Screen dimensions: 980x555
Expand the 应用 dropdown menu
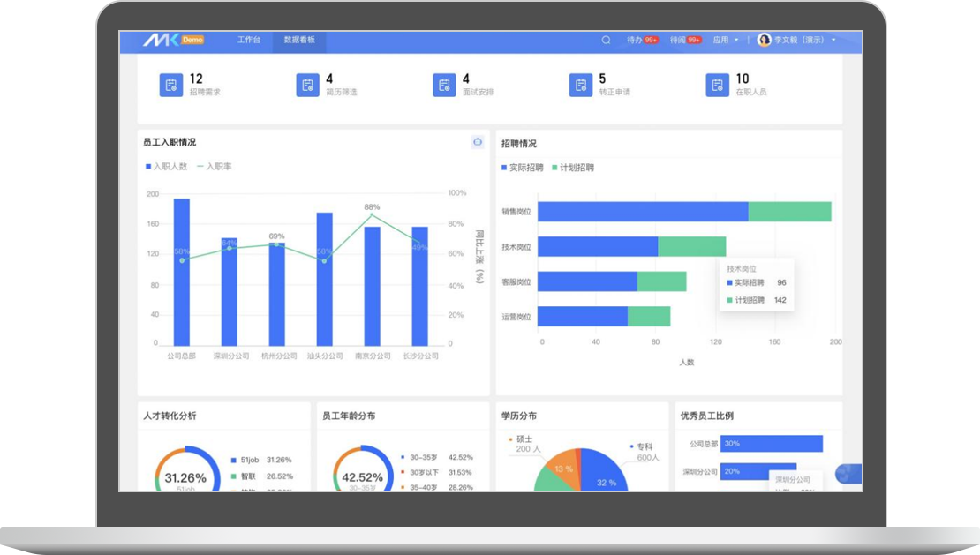click(725, 40)
